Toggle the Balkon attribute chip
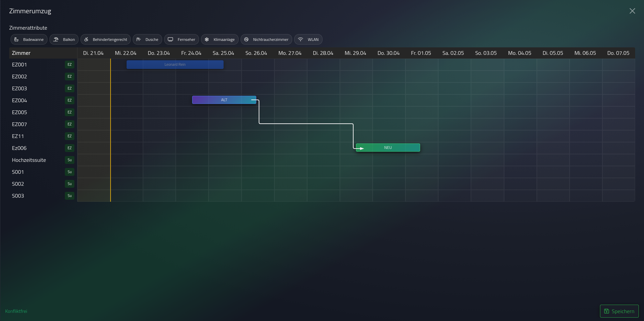This screenshot has height=321, width=644. 64,40
